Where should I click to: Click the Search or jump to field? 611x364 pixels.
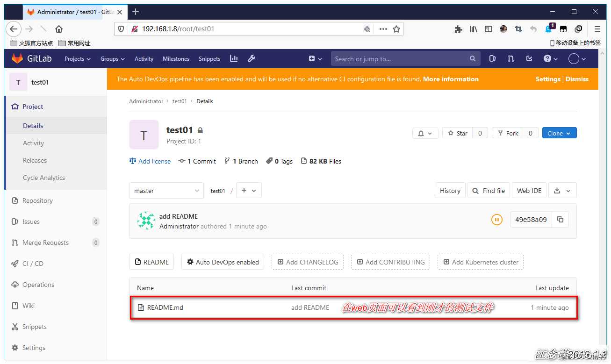click(x=405, y=59)
